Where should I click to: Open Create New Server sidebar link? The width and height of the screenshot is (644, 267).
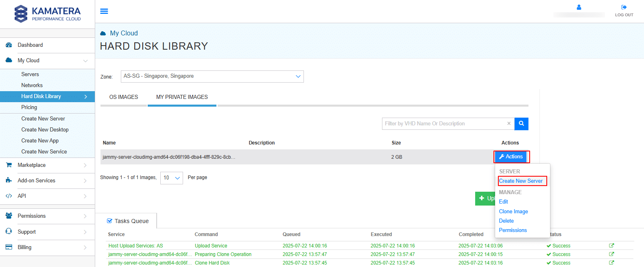point(43,119)
